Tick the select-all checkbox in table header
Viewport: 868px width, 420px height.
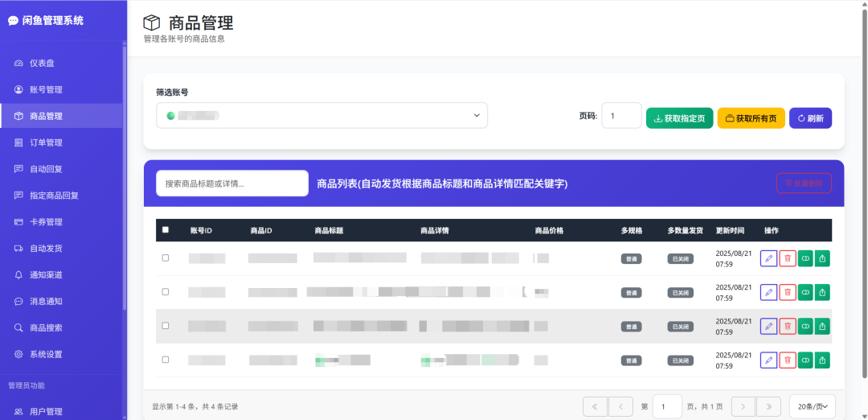[165, 230]
